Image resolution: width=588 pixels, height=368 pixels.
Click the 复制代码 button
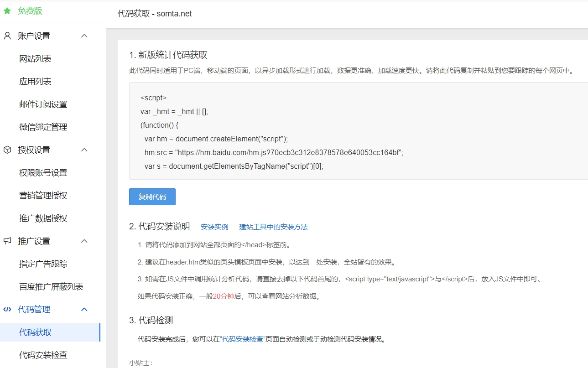pyautogui.click(x=152, y=197)
